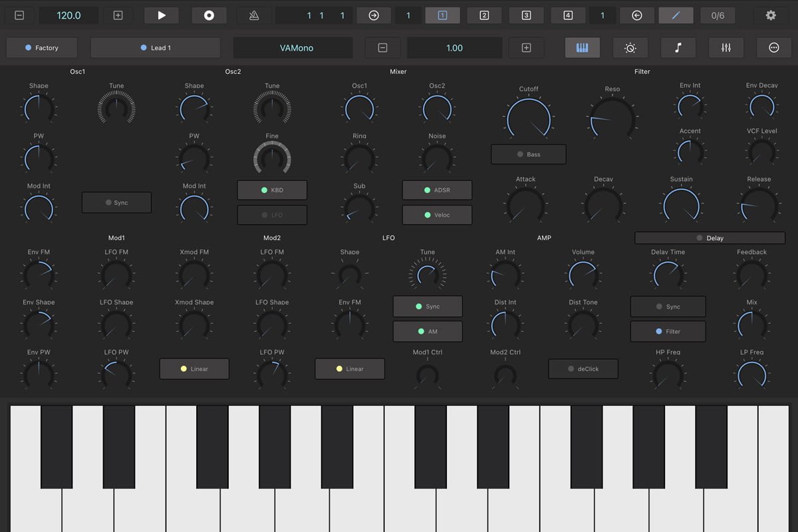Image resolution: width=798 pixels, height=532 pixels.
Task: Click the Mixer Noise knob
Action: coord(437,158)
